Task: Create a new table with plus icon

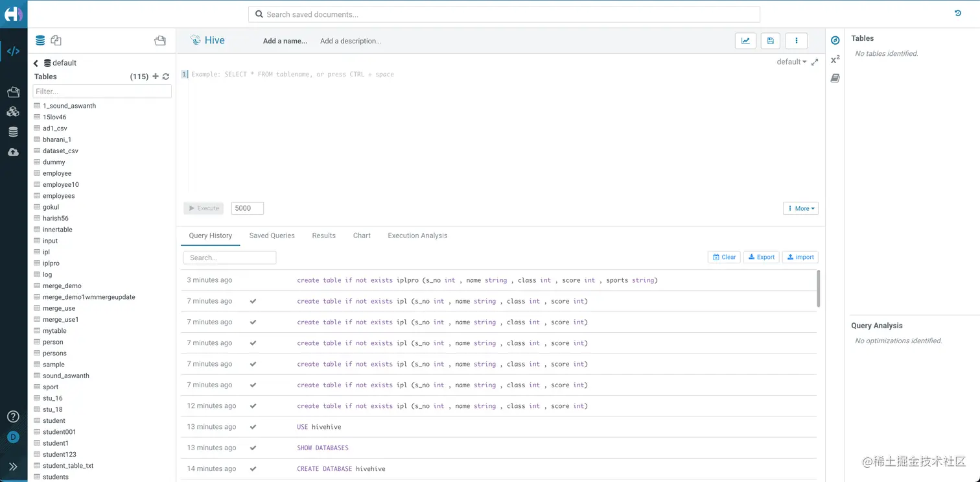Action: [x=156, y=77]
